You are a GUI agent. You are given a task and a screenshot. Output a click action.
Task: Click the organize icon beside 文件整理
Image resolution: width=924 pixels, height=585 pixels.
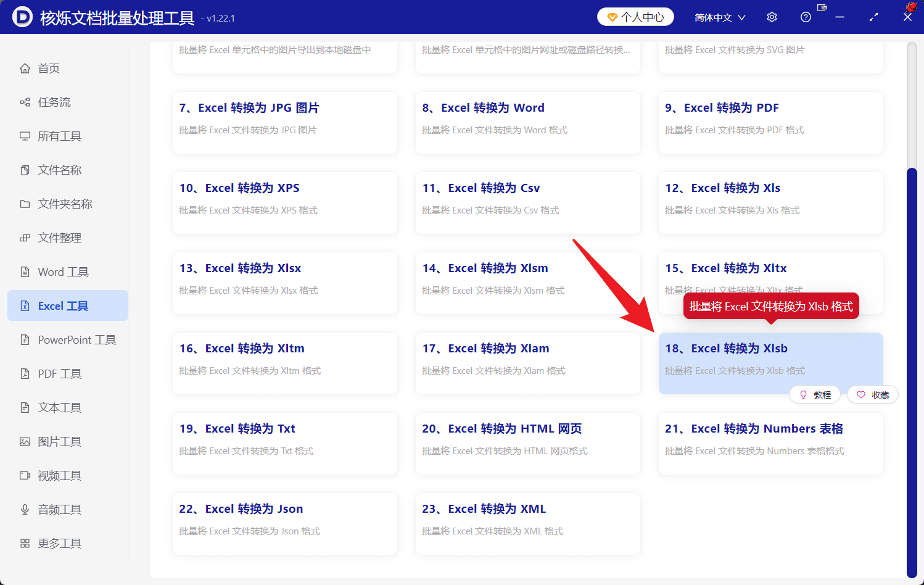click(25, 238)
